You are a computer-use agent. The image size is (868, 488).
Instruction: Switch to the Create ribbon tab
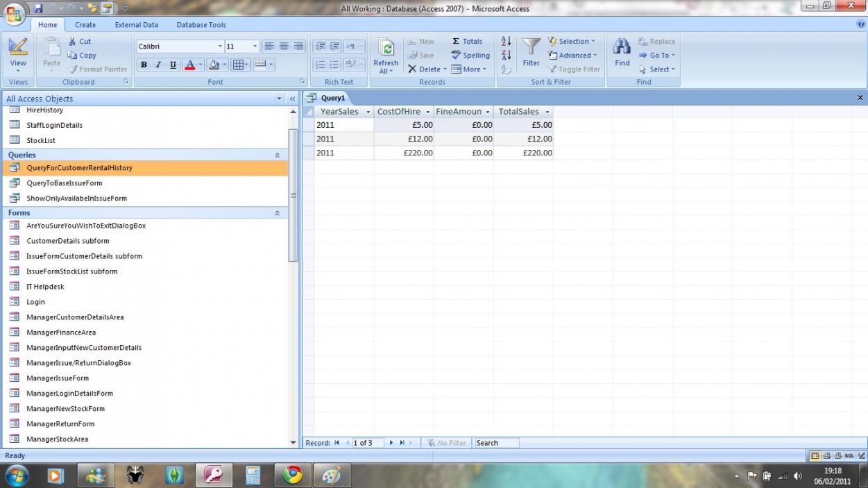point(85,25)
